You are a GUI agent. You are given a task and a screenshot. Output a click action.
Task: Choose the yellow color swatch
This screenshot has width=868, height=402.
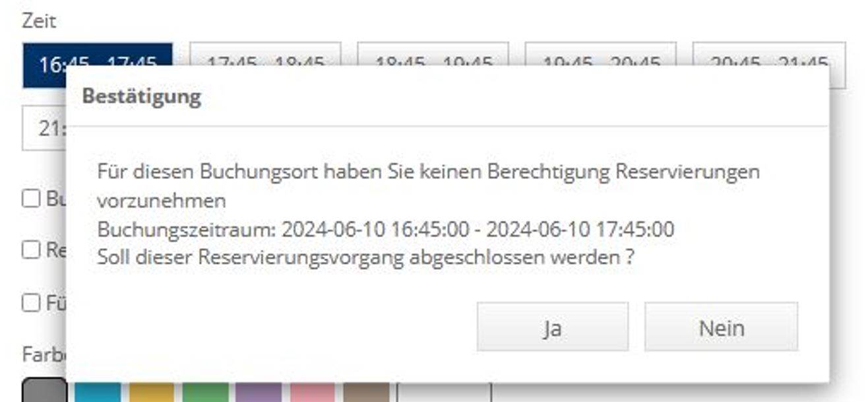point(151,392)
